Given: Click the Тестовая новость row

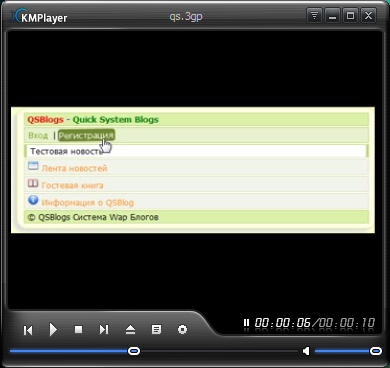Looking at the screenshot, I should [196, 151].
